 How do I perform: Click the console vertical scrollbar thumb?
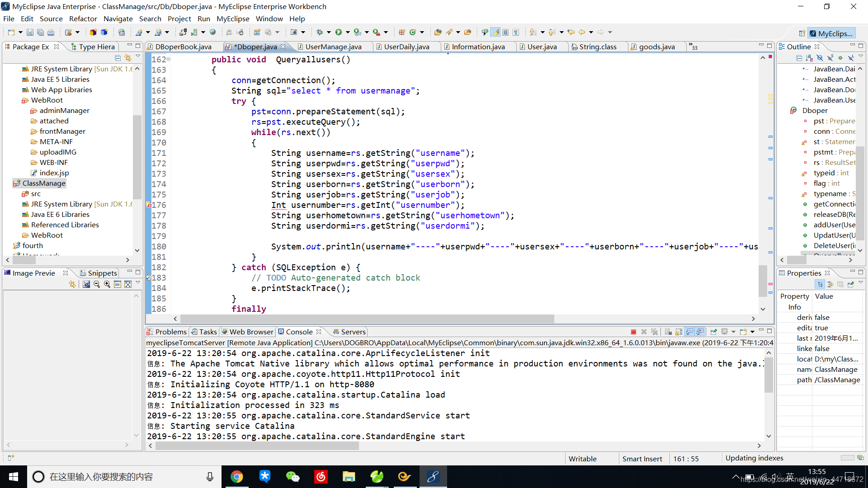click(769, 374)
